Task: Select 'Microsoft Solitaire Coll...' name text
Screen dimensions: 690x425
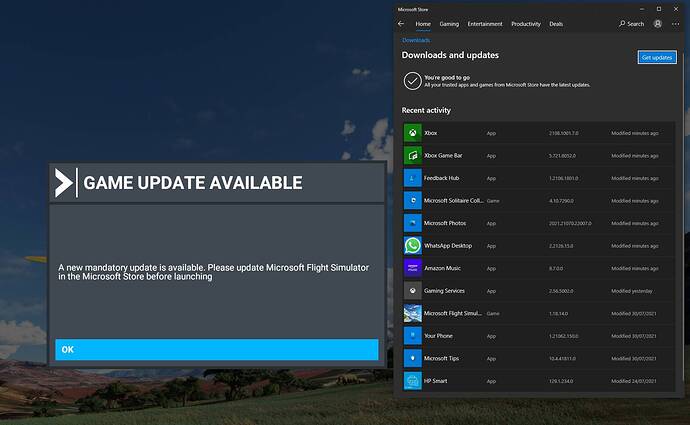Action: coord(453,201)
